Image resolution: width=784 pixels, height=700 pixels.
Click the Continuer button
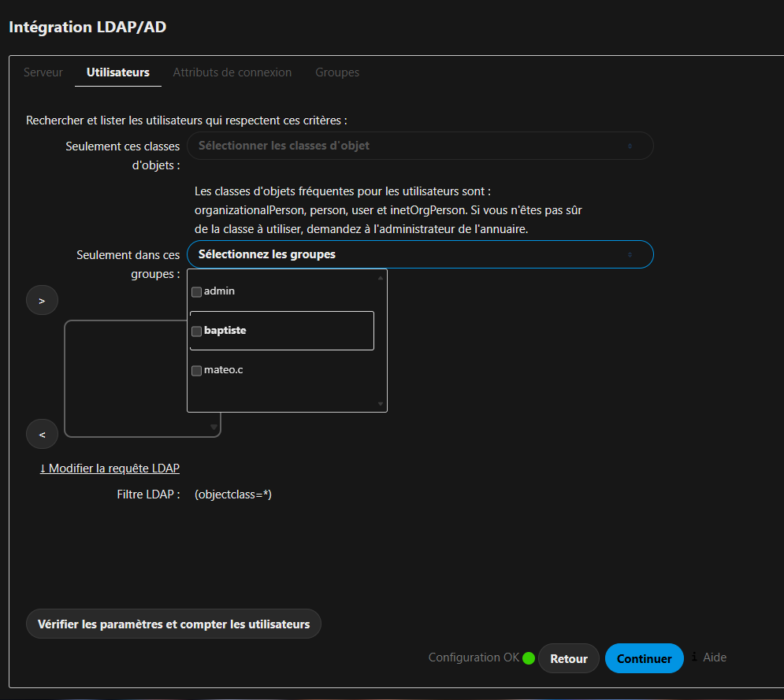(x=644, y=658)
